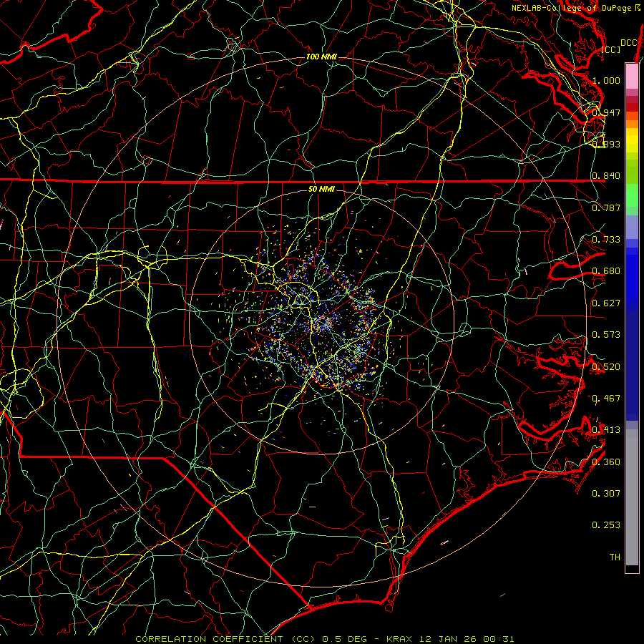644x644 pixels.
Task: Click the 1.000 scale value
Action: [x=606, y=80]
